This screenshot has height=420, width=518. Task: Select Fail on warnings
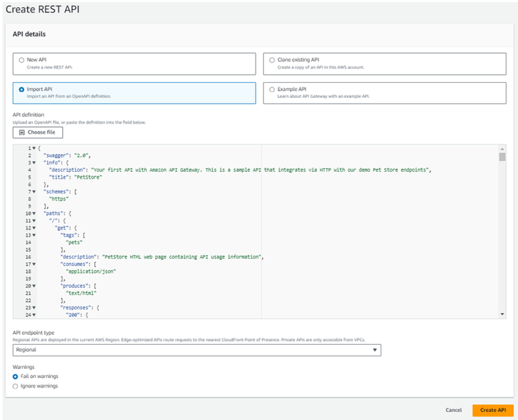point(15,376)
